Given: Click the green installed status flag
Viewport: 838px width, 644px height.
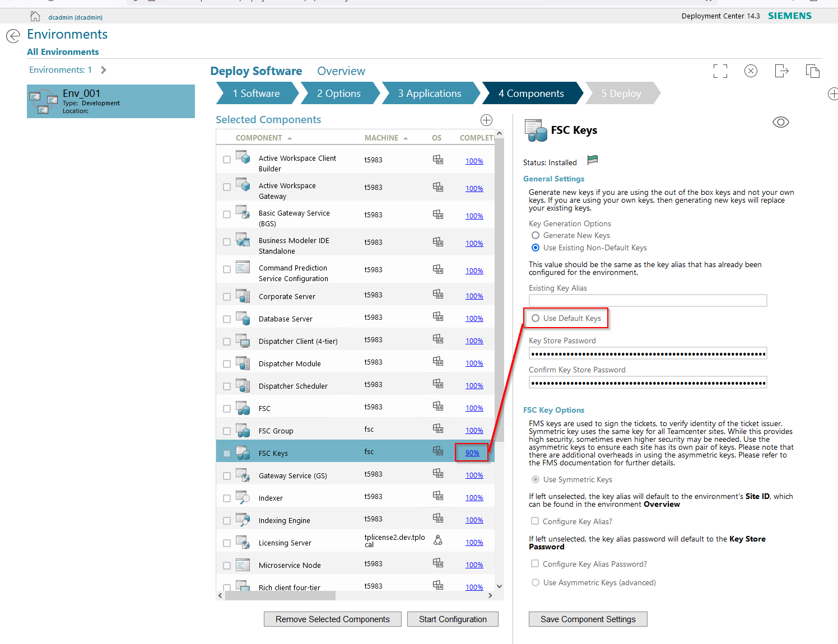Looking at the screenshot, I should click(593, 160).
